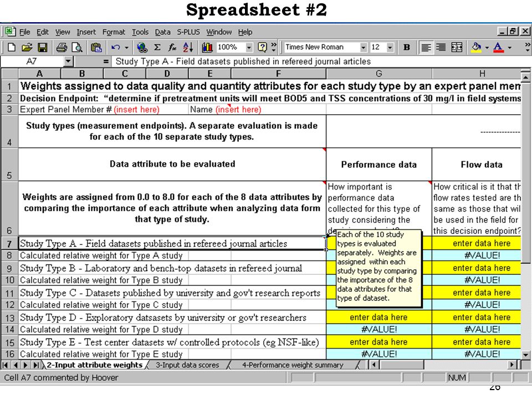
Task: Launch the Chart Wizard icon
Action: tap(207, 47)
